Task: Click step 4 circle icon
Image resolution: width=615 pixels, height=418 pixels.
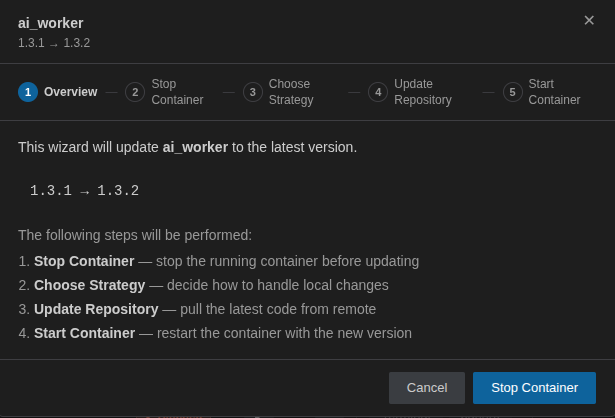Action: point(378,92)
